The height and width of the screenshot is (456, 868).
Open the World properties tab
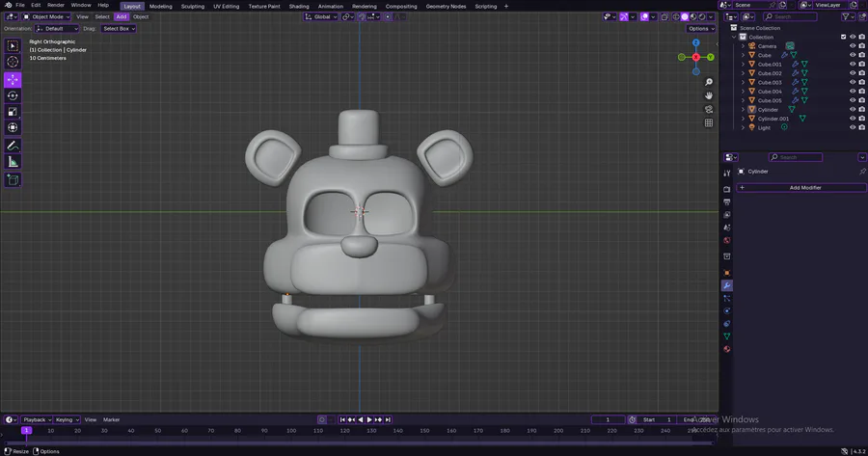[x=727, y=240]
